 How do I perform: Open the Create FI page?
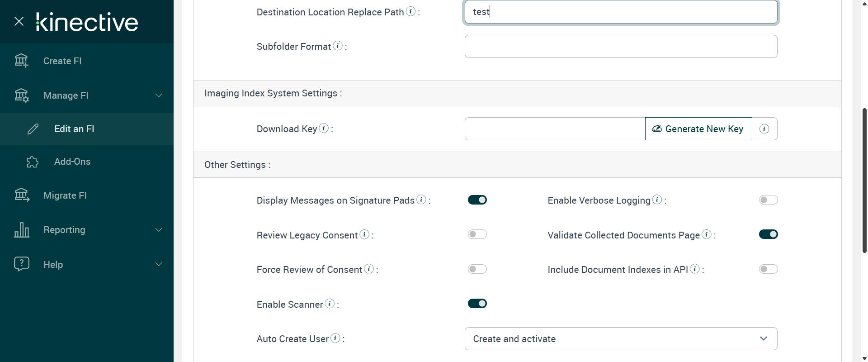[62, 61]
